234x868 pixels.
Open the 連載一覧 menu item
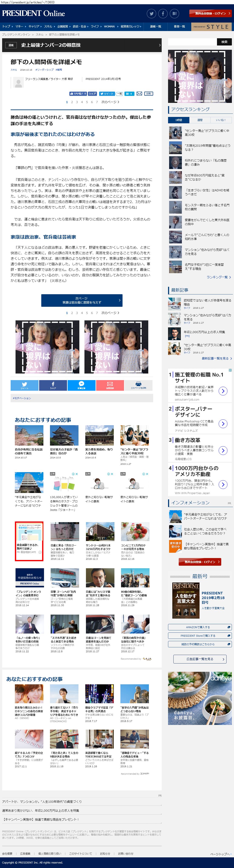point(156,27)
